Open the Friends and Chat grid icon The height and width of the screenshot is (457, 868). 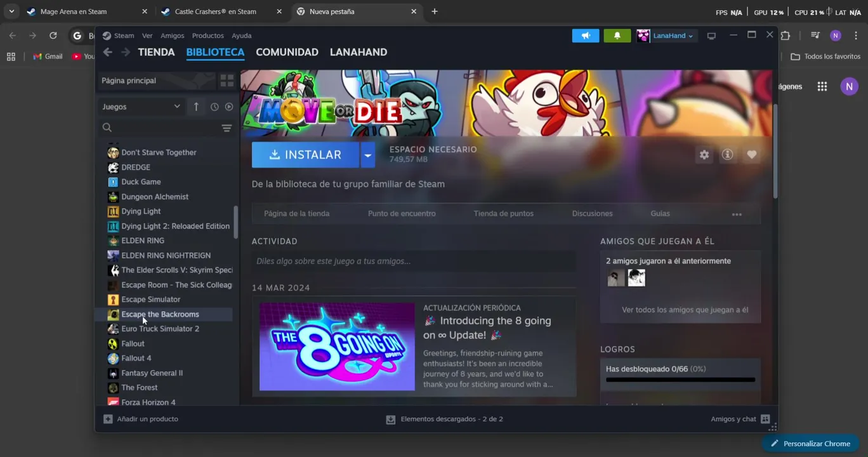point(765,419)
